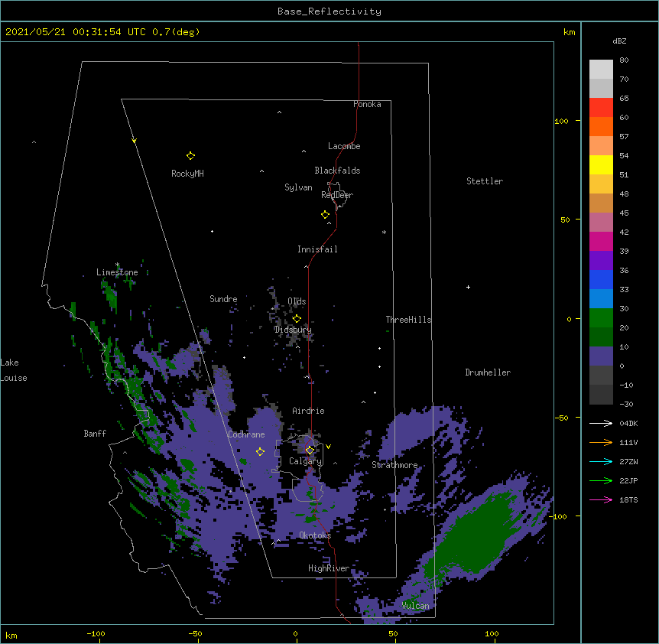Click the white 04DK arrow legend
659x644 pixels.
point(601,423)
